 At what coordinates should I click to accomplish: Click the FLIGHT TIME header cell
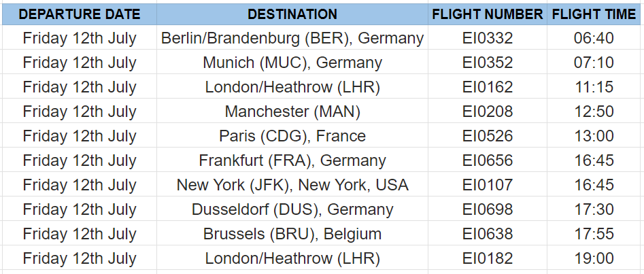click(594, 14)
